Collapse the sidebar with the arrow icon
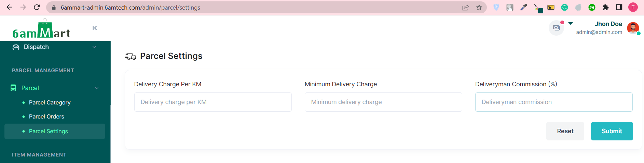644x163 pixels. pyautogui.click(x=95, y=28)
